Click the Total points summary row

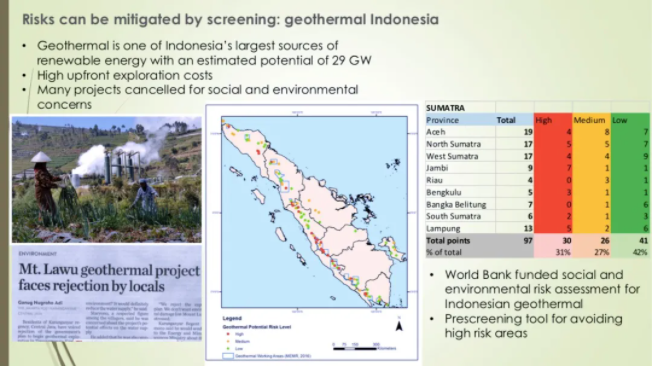[537, 240]
